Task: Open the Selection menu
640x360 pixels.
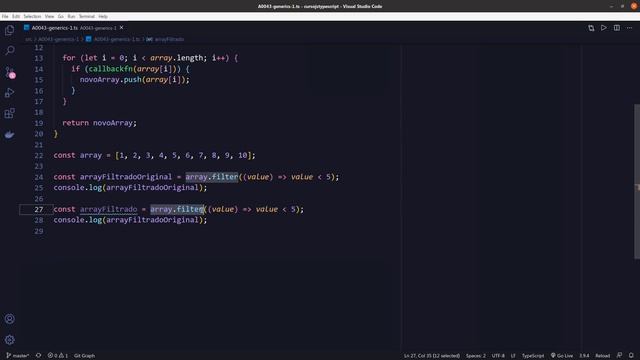Action: point(32,16)
